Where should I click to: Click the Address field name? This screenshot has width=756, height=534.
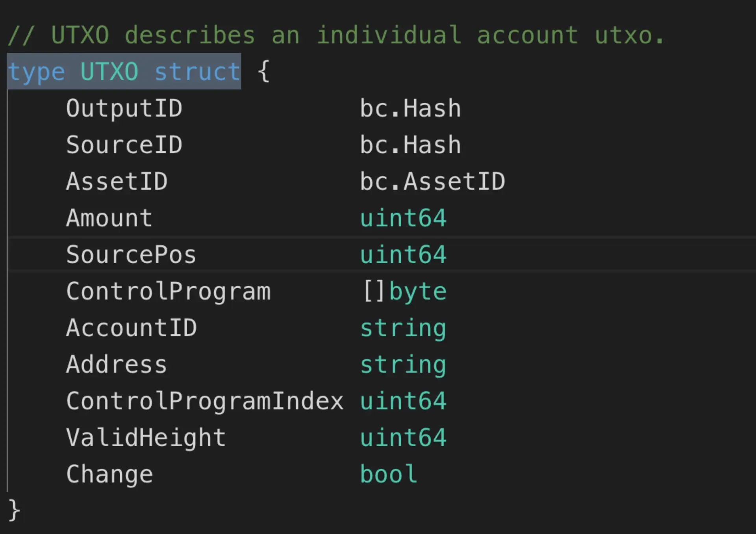coord(117,365)
